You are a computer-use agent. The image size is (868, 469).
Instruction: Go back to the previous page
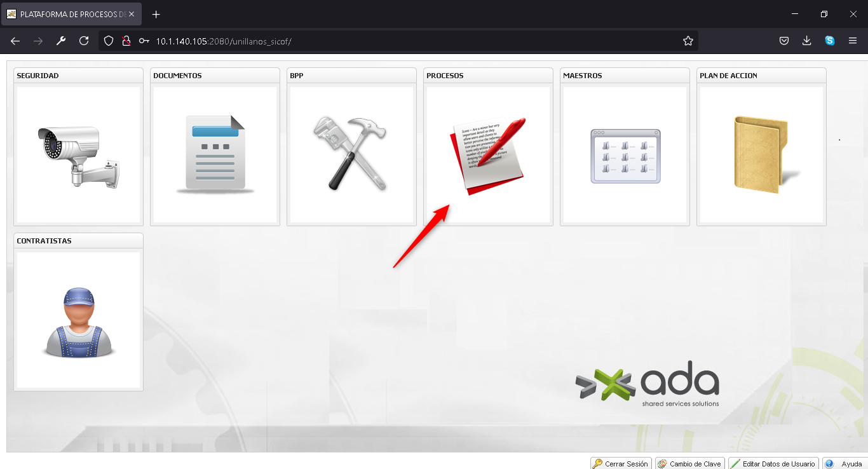[15, 41]
